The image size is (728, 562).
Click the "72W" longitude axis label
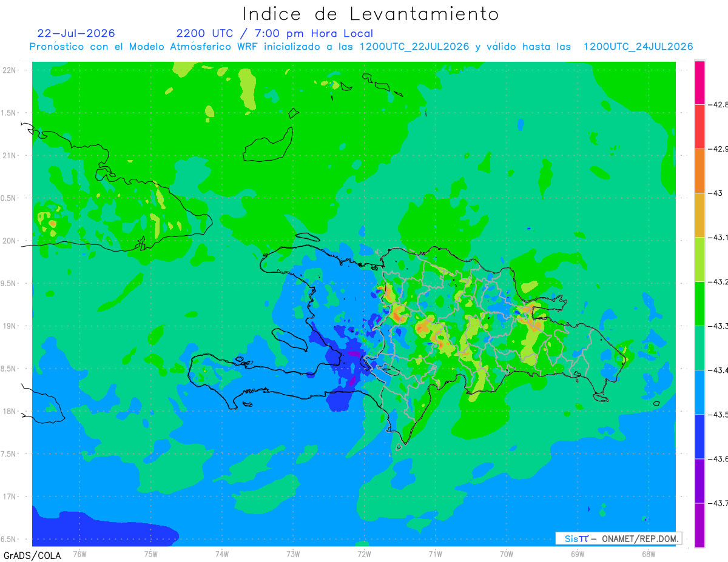pyautogui.click(x=363, y=554)
